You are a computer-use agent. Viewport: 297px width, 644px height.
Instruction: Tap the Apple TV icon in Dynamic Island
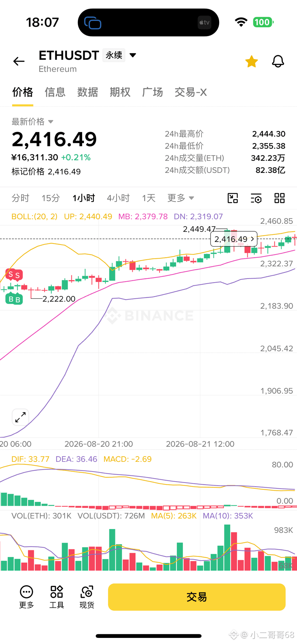click(204, 23)
